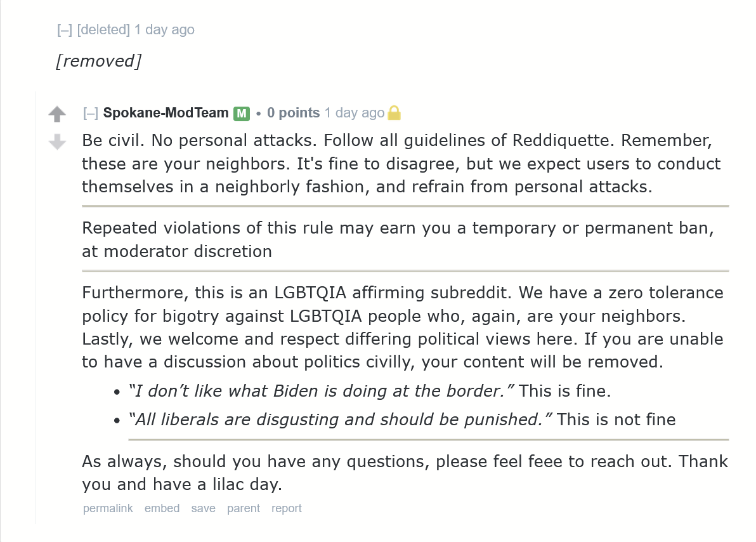Downvote the Spokane-ModTeam comment
Image resolution: width=756 pixels, height=542 pixels.
(x=57, y=142)
